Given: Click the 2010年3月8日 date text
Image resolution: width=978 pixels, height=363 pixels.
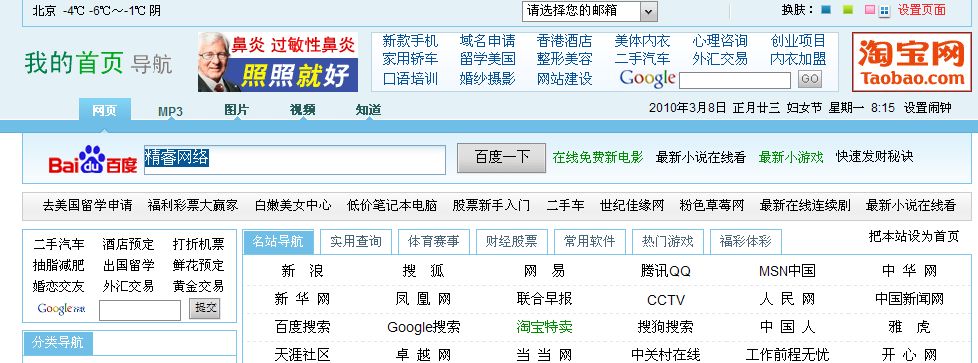Looking at the screenshot, I should click(x=688, y=108).
